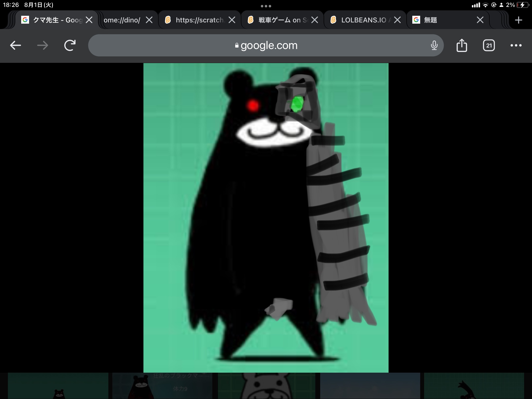The width and height of the screenshot is (532, 399).
Task: Reload the current page
Action: (x=70, y=45)
